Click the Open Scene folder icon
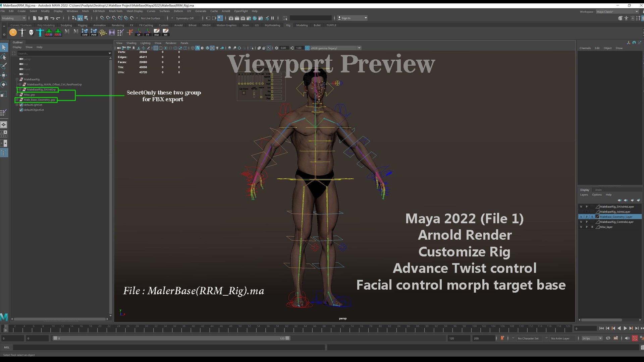Screen dimensions: 644x362 click(x=40, y=18)
